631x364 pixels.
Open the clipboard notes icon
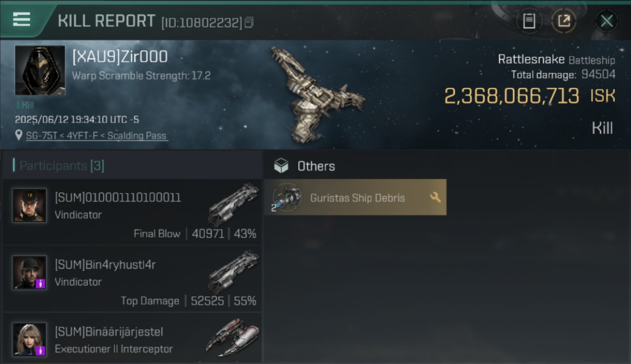pos(529,21)
